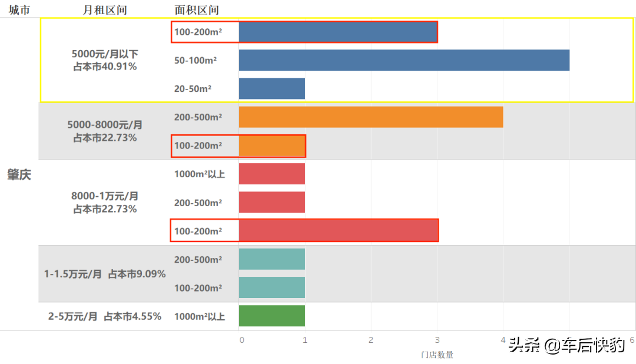Click "100-200m²" label in 5000元/月以下 group
Image resolution: width=636 pixels, height=364 pixels.
(x=198, y=32)
